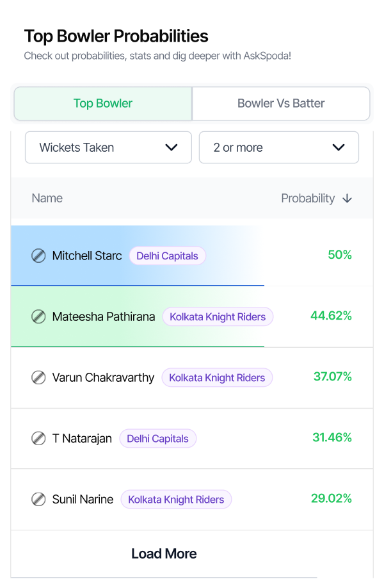
Task: Select the Delhi Capitals tag for T Natarajan
Action: pyautogui.click(x=157, y=439)
